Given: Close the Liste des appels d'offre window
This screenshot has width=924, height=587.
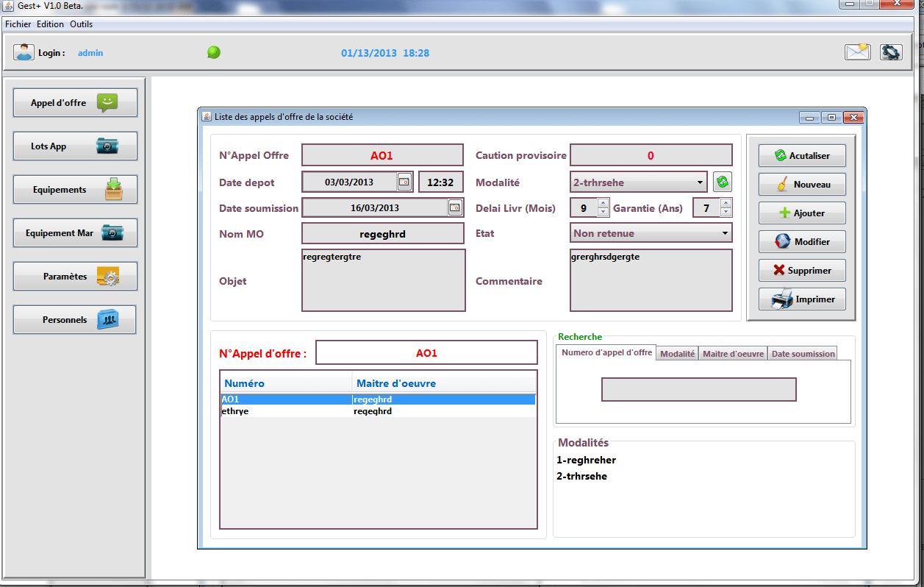Looking at the screenshot, I should (853, 117).
